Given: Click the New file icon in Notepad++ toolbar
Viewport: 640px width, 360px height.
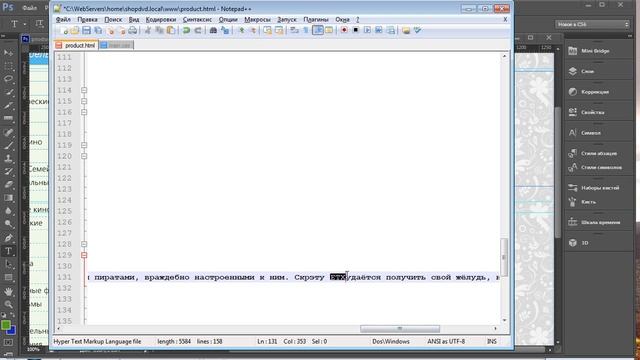Looking at the screenshot, I should tap(64, 30).
